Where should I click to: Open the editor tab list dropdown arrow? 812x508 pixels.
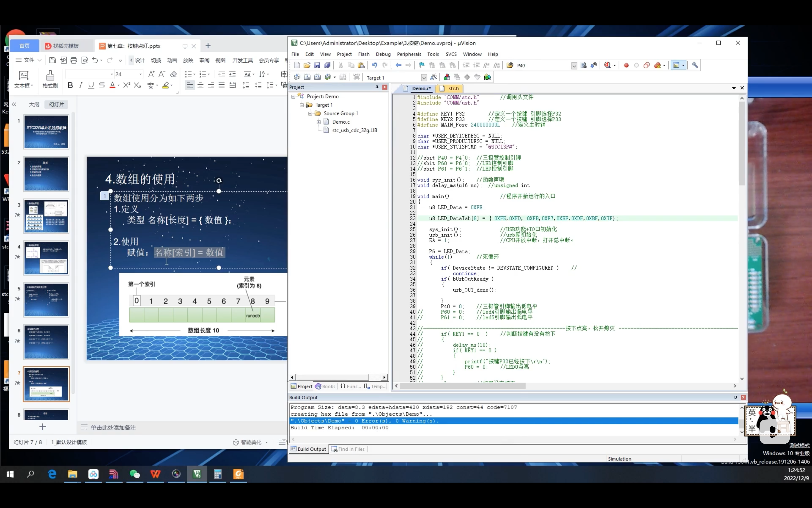734,88
